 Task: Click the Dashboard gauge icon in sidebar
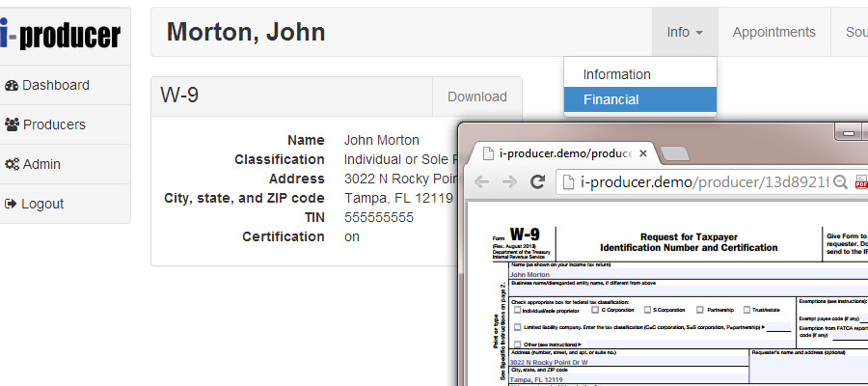pyautogui.click(x=12, y=85)
